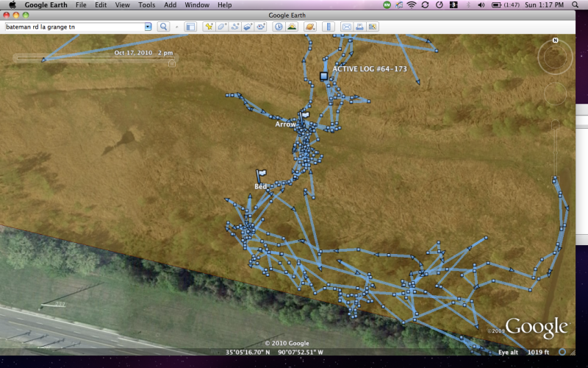Screen dimensions: 588x368
Task: Click the time slider thumb marker
Action: click(172, 63)
